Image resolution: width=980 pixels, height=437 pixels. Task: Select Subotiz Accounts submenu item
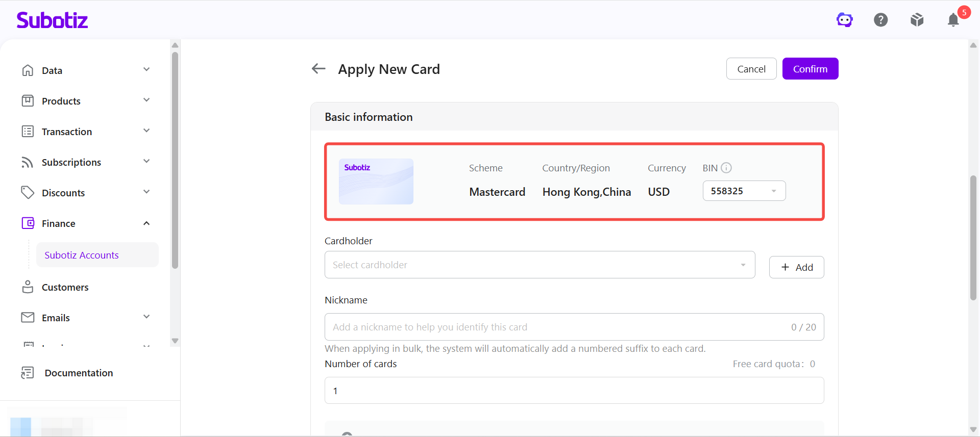click(x=97, y=255)
